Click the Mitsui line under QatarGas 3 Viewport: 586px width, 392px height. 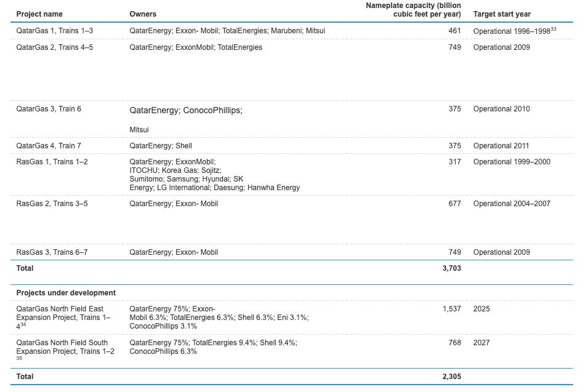click(x=139, y=130)
